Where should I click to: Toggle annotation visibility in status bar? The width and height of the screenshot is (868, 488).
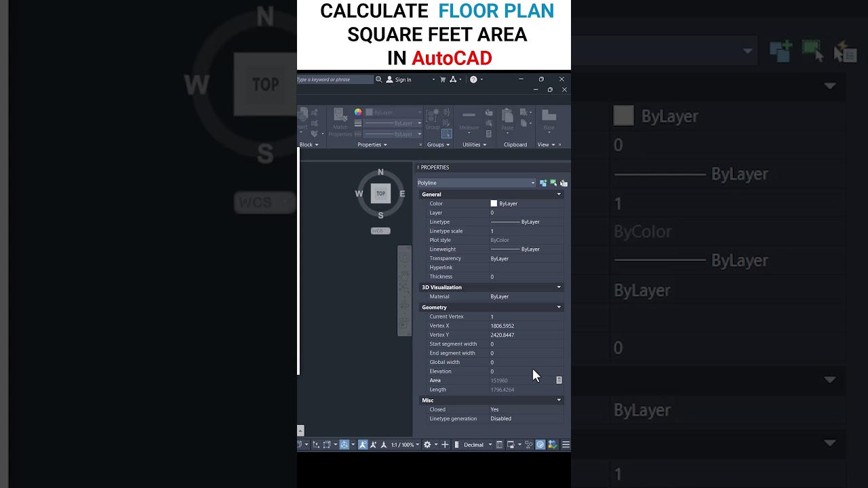[363, 445]
